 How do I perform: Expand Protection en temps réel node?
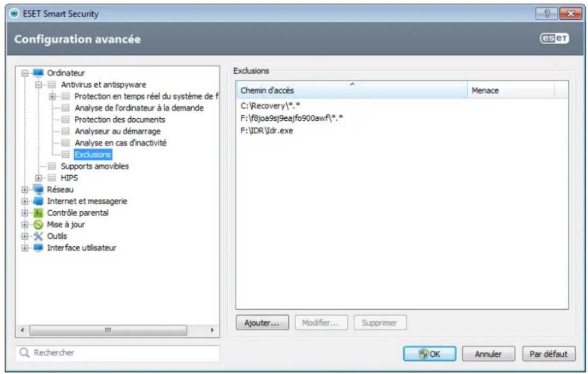click(52, 96)
